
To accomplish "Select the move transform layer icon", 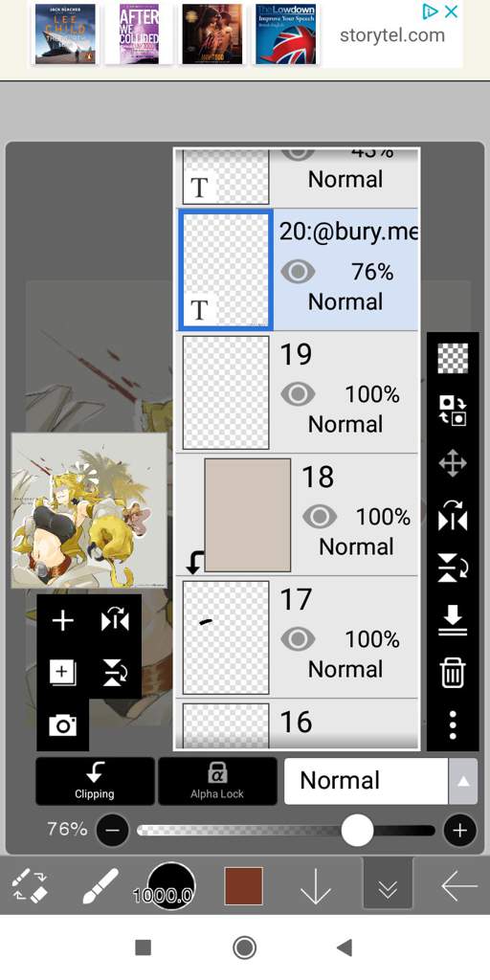I will tap(453, 464).
